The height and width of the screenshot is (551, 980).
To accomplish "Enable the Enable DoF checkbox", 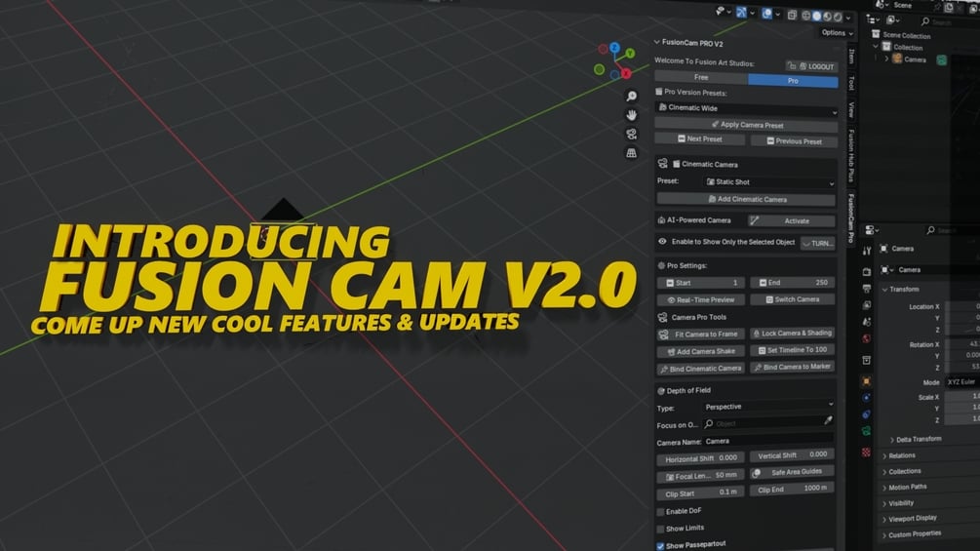I will (x=660, y=512).
